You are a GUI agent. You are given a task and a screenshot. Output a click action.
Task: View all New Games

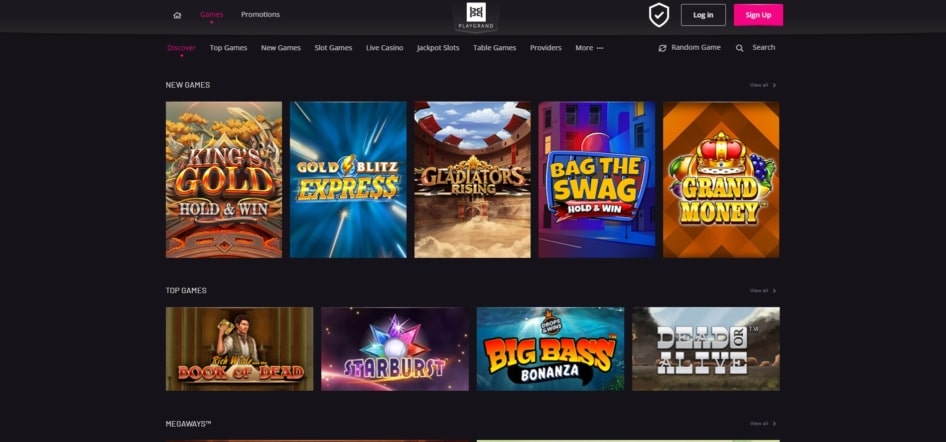(763, 85)
